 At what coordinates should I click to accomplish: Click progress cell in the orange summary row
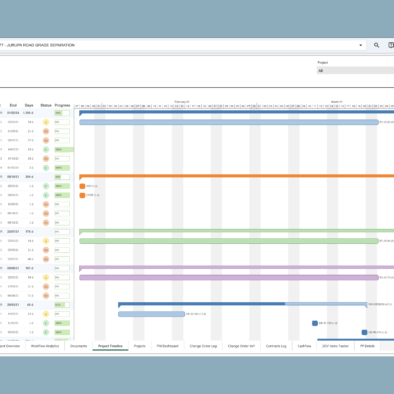pyautogui.click(x=62, y=177)
